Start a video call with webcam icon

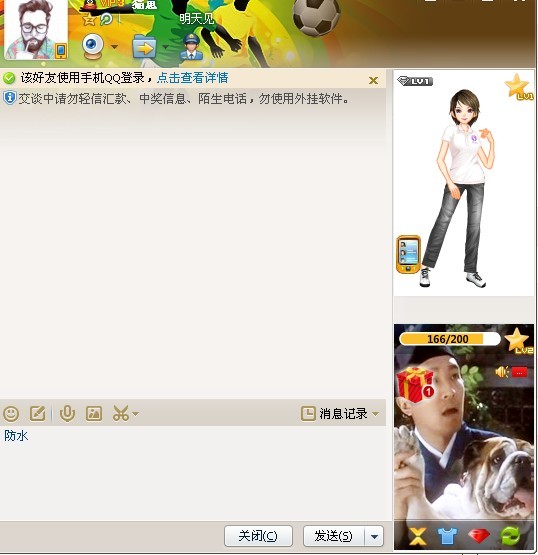tap(93, 46)
